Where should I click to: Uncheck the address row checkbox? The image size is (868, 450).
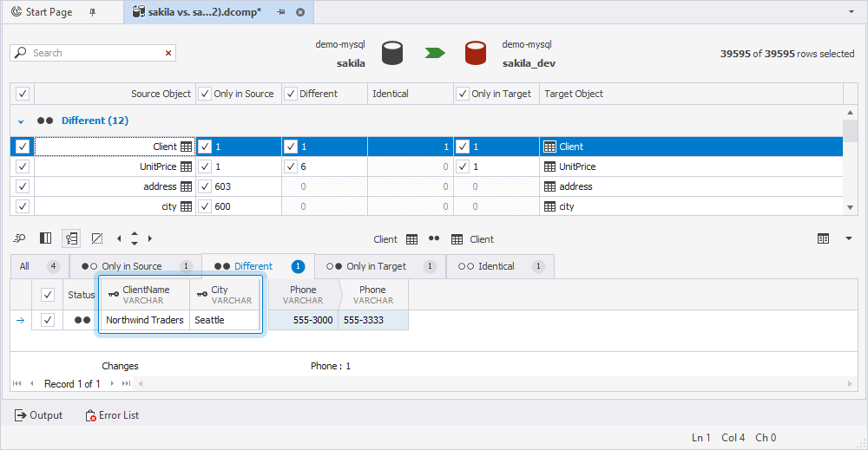pos(23,186)
